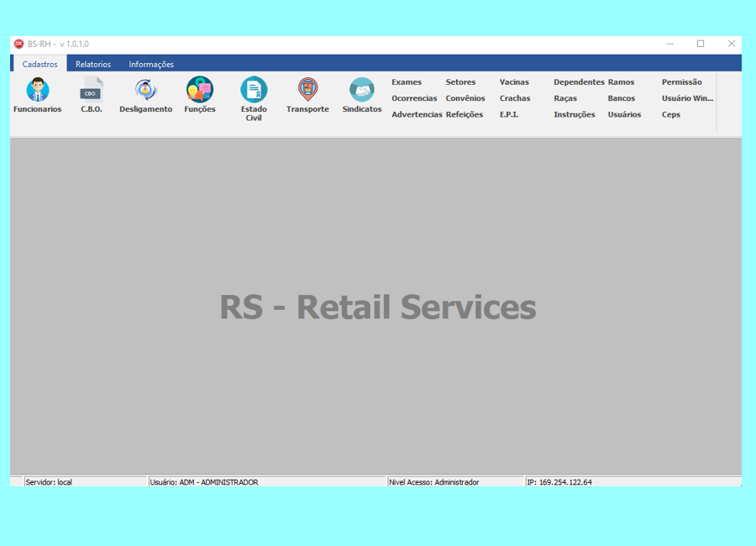Screen dimensions: 756x546
Task: Open the Exames registration
Action: [407, 82]
